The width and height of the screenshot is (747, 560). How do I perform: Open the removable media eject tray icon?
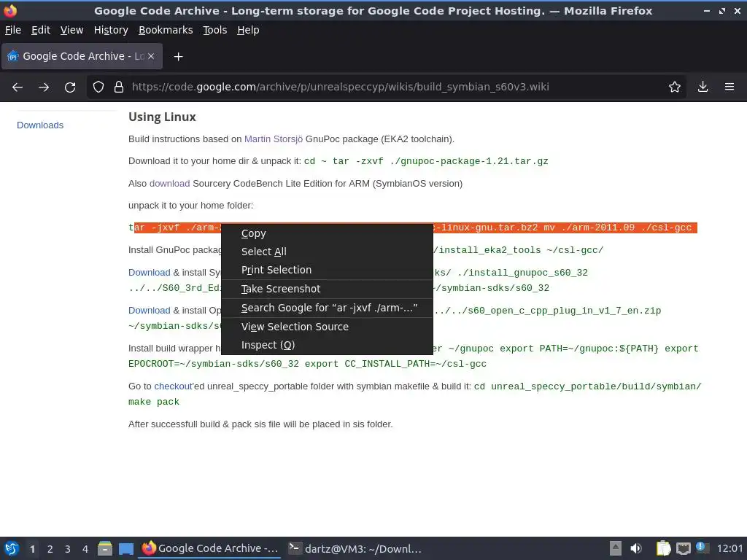point(616,548)
